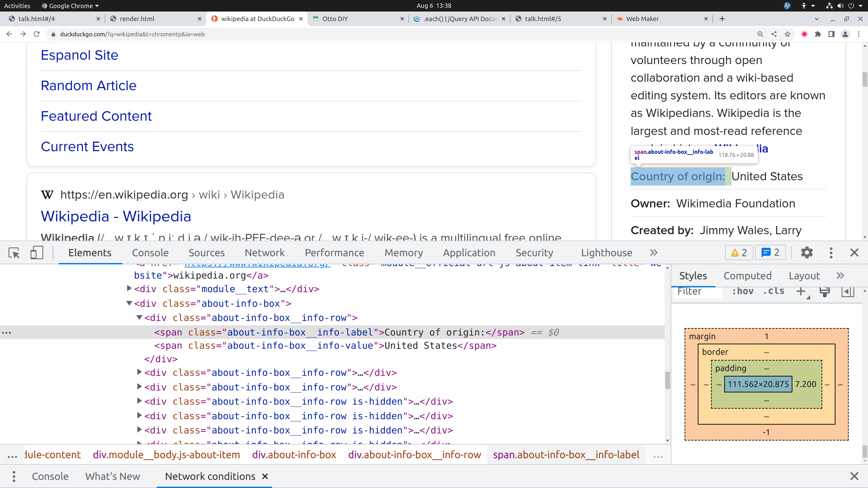Expand the module__text div node

point(129,288)
